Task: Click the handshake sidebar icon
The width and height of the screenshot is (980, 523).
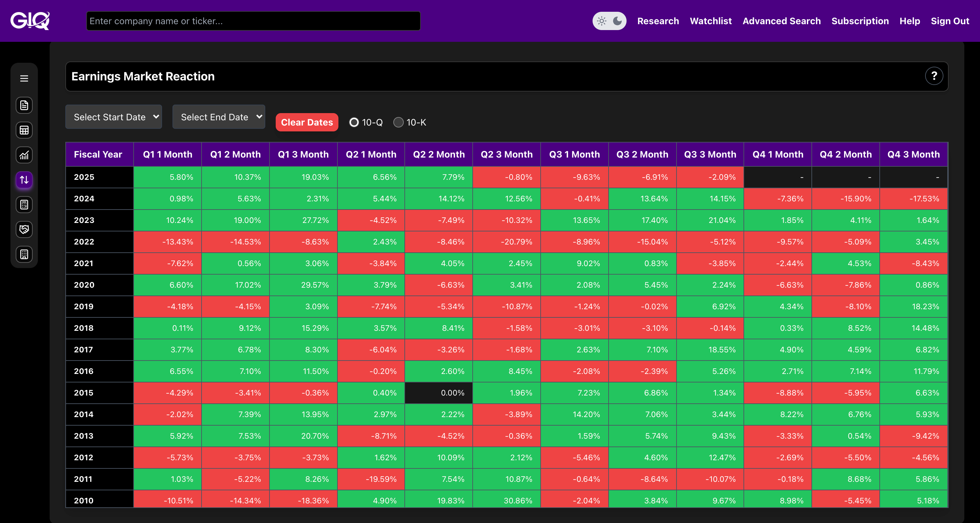Action: tap(24, 229)
